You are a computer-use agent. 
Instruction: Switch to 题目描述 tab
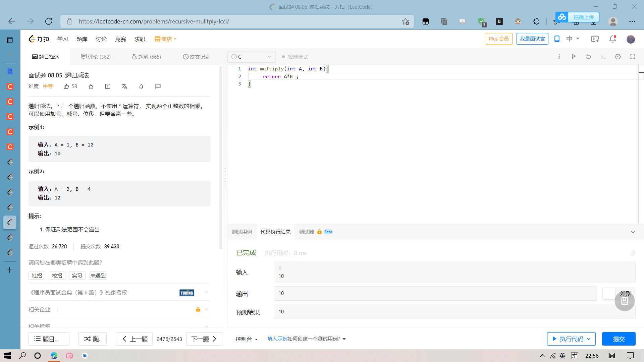tap(46, 57)
